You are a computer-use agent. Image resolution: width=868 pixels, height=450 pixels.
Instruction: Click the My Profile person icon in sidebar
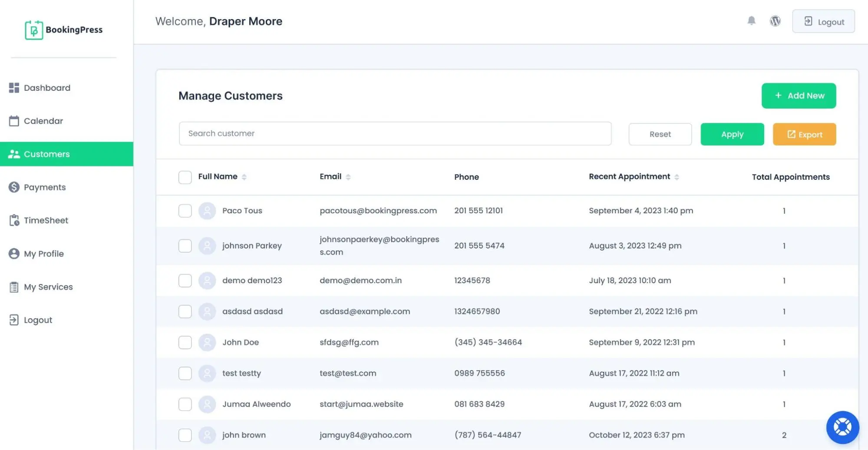click(x=14, y=254)
